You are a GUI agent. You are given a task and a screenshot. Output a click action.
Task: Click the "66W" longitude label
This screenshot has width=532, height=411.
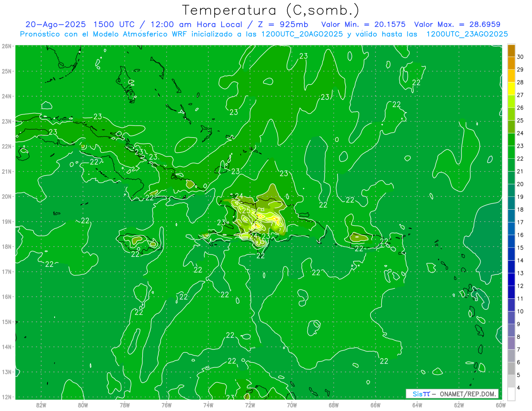pyautogui.click(x=375, y=405)
